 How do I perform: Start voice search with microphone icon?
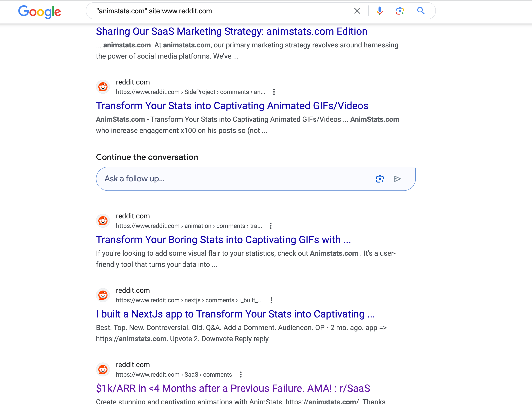click(380, 11)
